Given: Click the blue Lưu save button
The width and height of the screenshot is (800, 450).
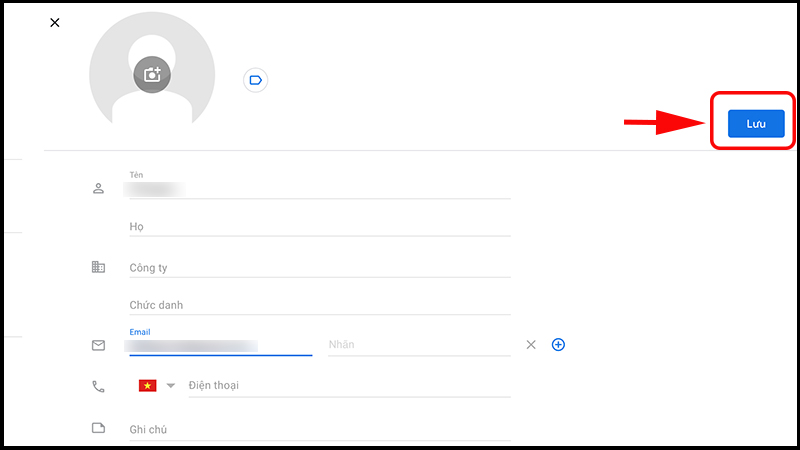Looking at the screenshot, I should (756, 123).
